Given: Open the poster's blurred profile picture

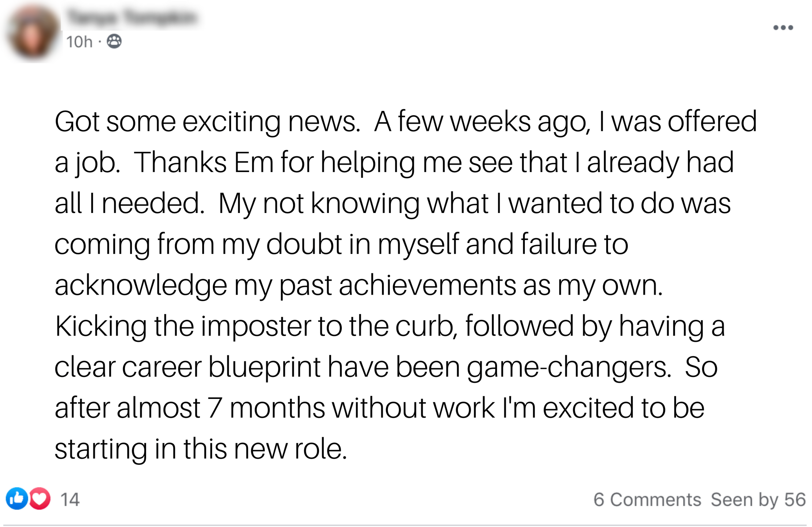Looking at the screenshot, I should (33, 34).
